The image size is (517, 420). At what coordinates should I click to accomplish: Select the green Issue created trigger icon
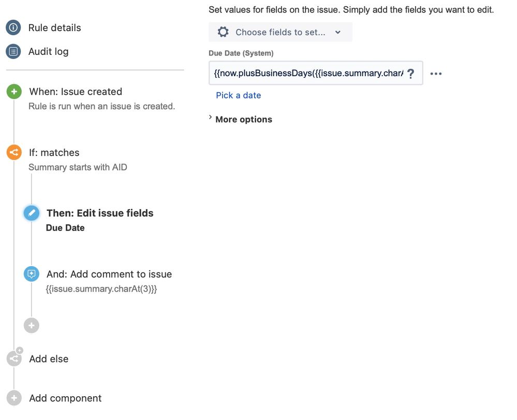tap(14, 91)
